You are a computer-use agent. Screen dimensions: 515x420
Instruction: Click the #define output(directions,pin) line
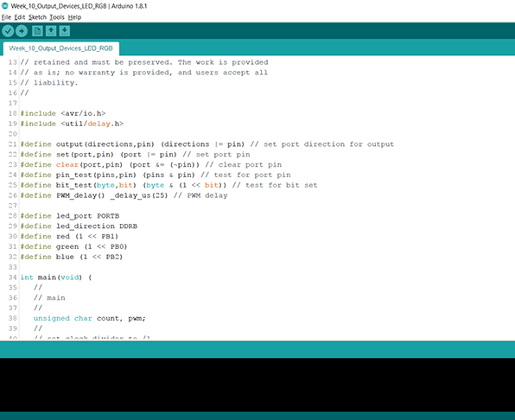[x=207, y=144]
